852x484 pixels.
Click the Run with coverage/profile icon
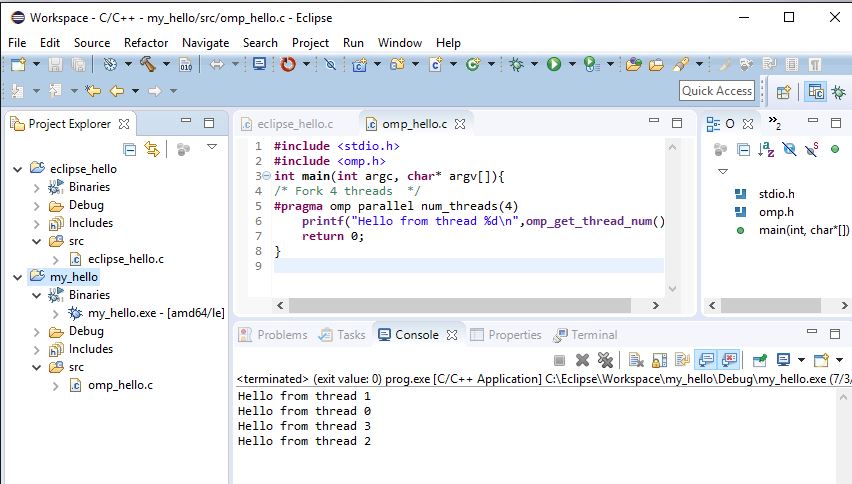pyautogui.click(x=592, y=65)
